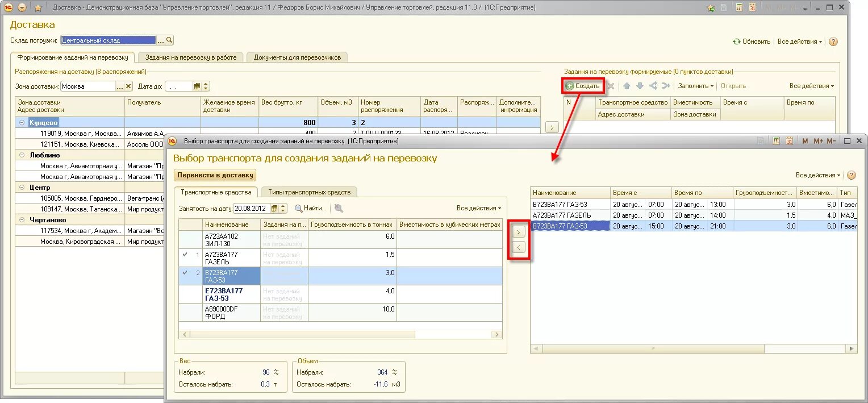This screenshot has width=868, height=403.
Task: Open Все действия above transport list
Action: coord(479,208)
